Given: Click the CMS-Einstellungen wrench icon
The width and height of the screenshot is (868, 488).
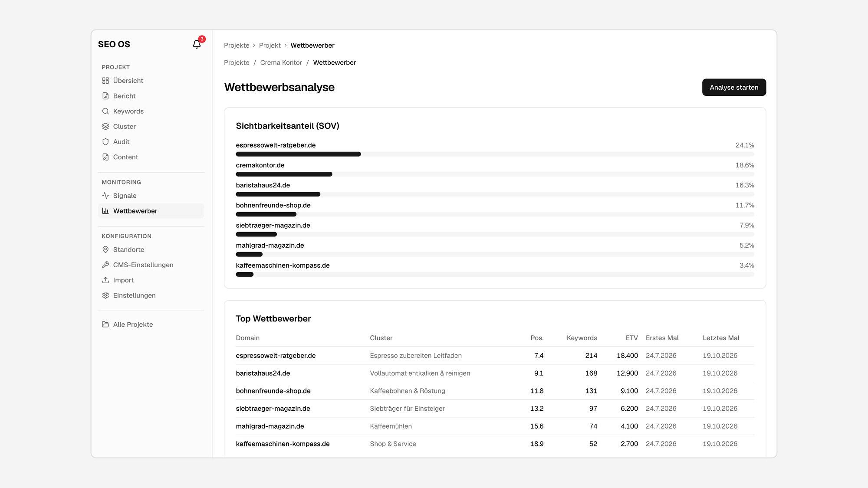Looking at the screenshot, I should point(105,265).
